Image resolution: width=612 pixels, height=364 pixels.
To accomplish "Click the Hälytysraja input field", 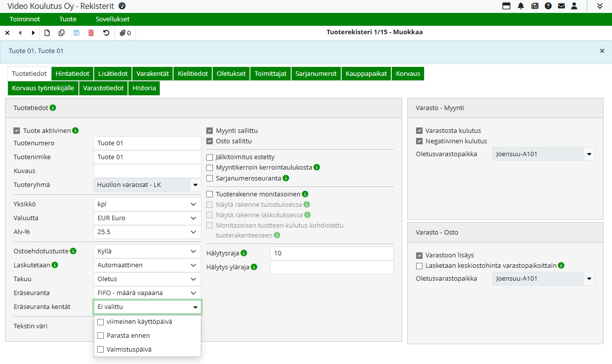I will (331, 253).
